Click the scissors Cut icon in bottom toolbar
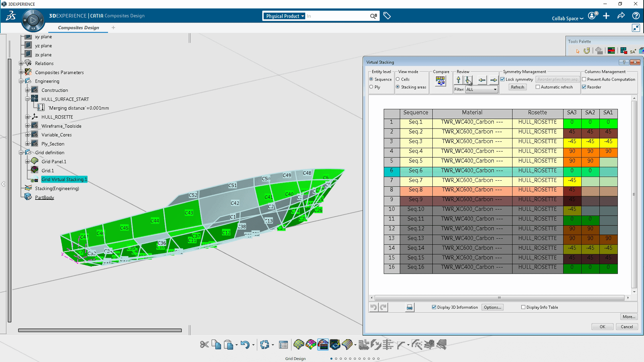 (x=204, y=345)
